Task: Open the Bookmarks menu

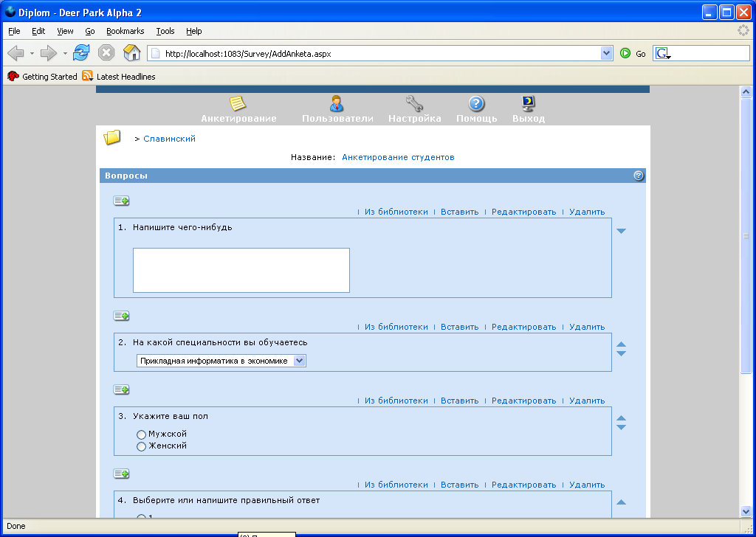Action: 126,31
